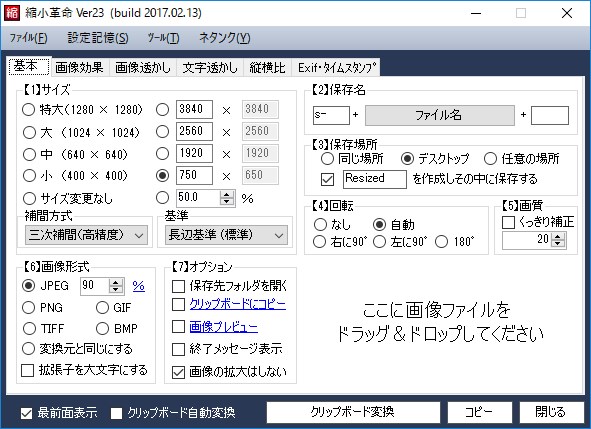
Task: Switch to the Exif・タイムスタンプ tab
Action: (x=337, y=67)
